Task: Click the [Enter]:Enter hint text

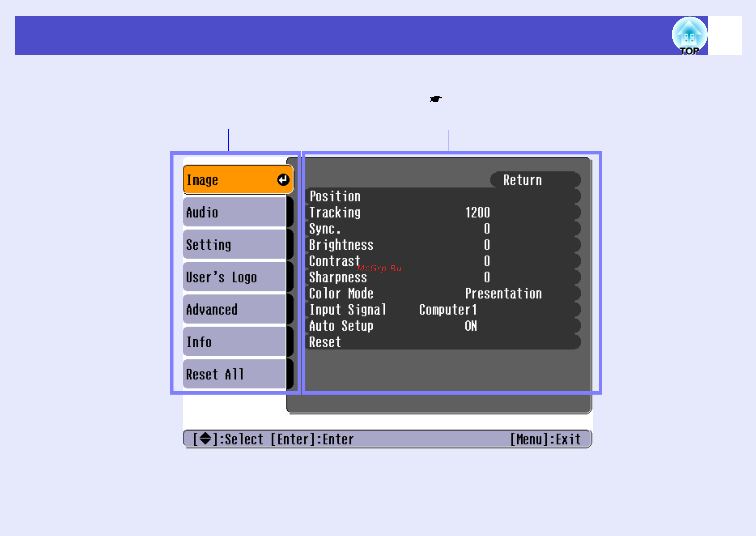Action: [312, 439]
